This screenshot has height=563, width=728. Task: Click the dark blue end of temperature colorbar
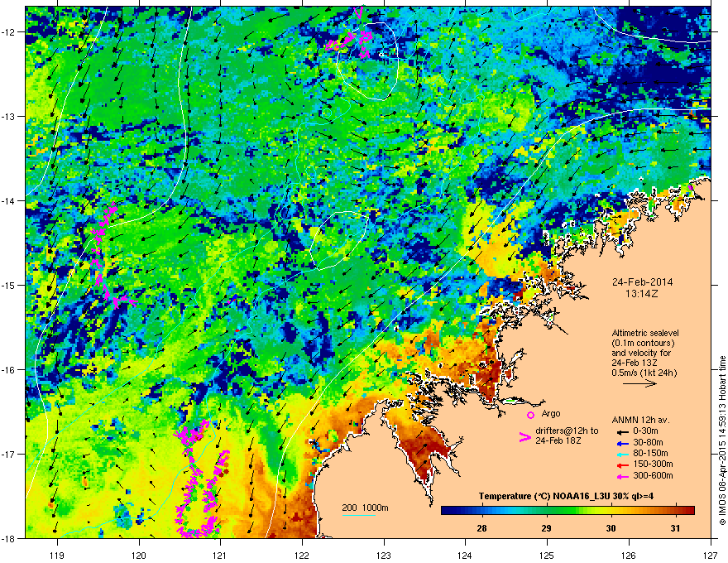click(445, 511)
